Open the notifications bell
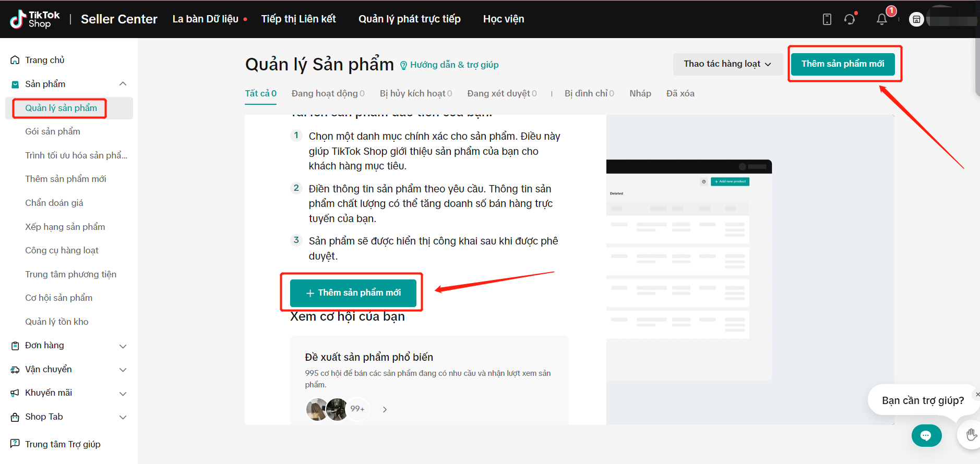This screenshot has height=464, width=980. (x=881, y=19)
